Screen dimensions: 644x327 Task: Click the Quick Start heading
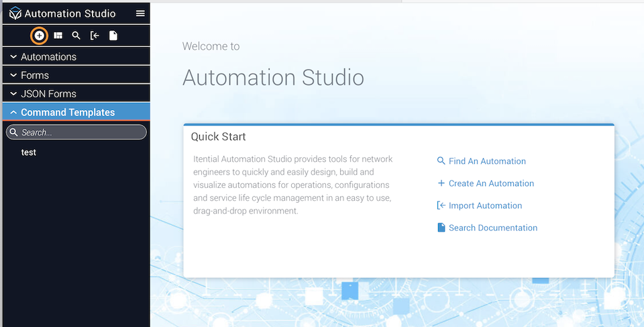pyautogui.click(x=219, y=136)
